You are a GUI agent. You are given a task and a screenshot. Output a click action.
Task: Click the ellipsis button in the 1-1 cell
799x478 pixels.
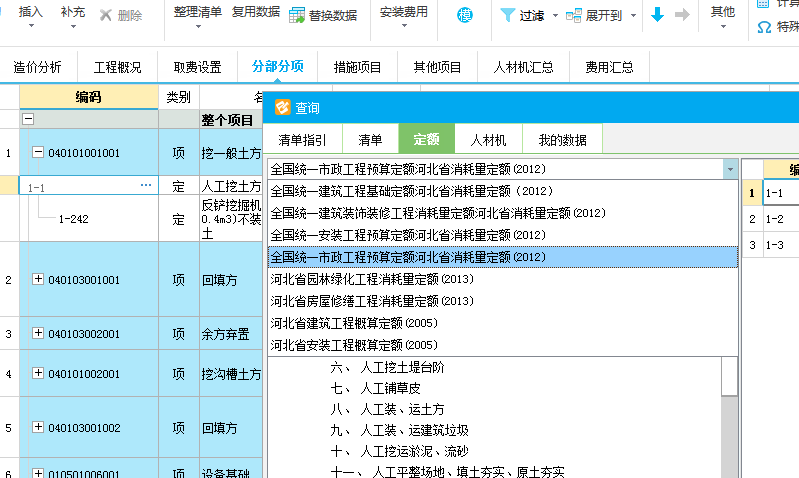click(x=146, y=185)
